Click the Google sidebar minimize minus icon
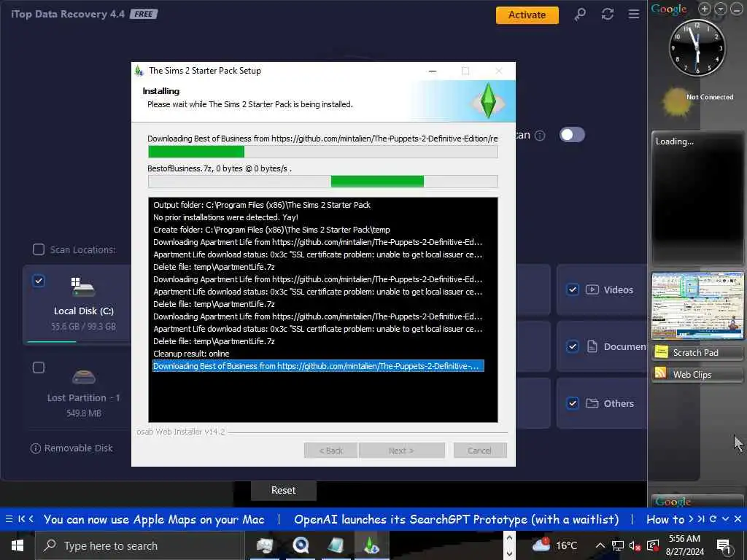Viewport: 747px width, 560px height. [x=736, y=9]
